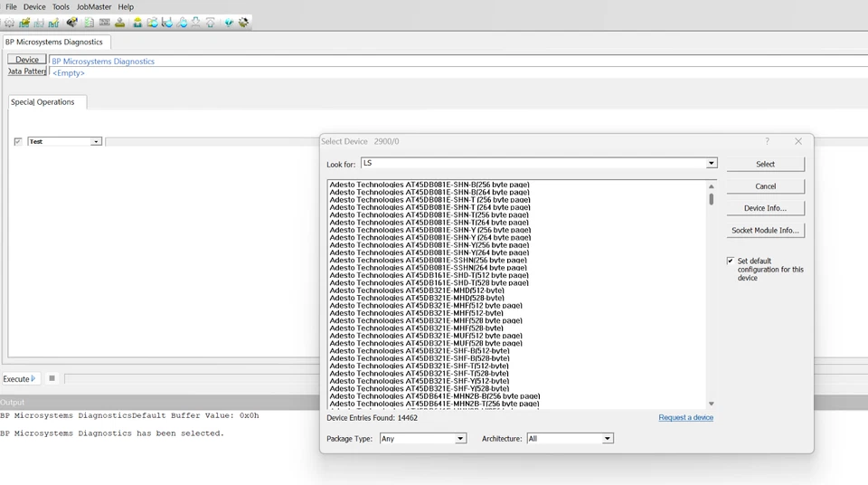Uncheck Set default configuration for this device
The width and height of the screenshot is (868, 485).
point(731,261)
